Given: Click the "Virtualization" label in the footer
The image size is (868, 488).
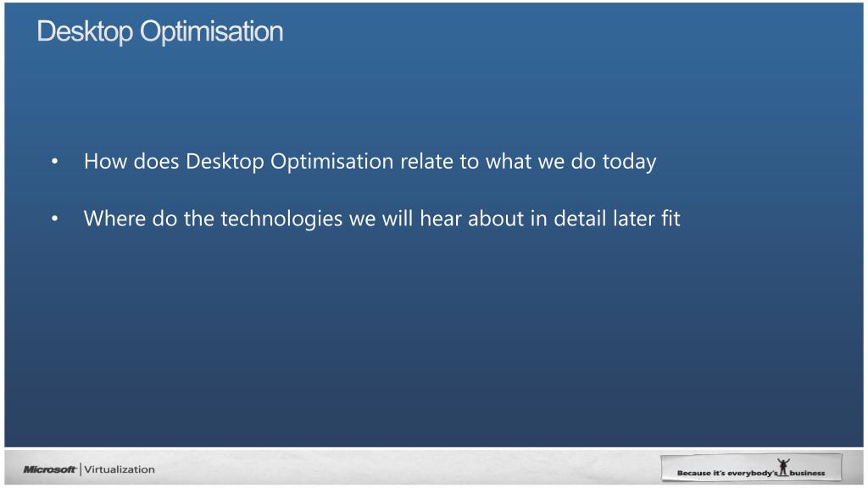Looking at the screenshot, I should [x=120, y=469].
